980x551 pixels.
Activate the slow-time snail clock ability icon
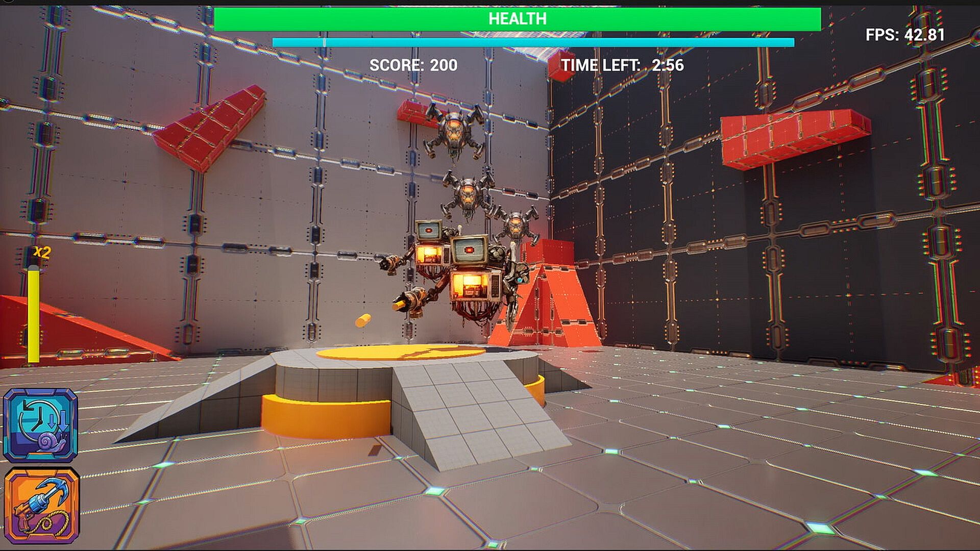click(x=40, y=425)
